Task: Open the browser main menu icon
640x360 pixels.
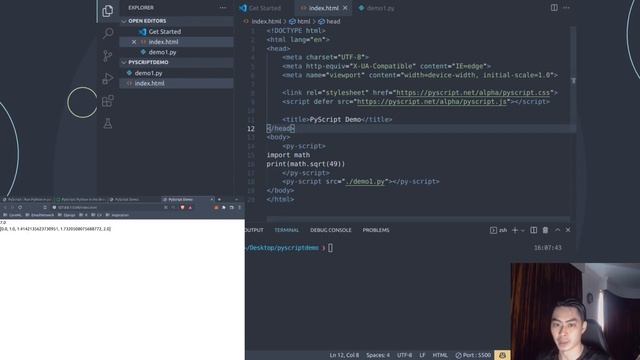Action: (x=240, y=207)
